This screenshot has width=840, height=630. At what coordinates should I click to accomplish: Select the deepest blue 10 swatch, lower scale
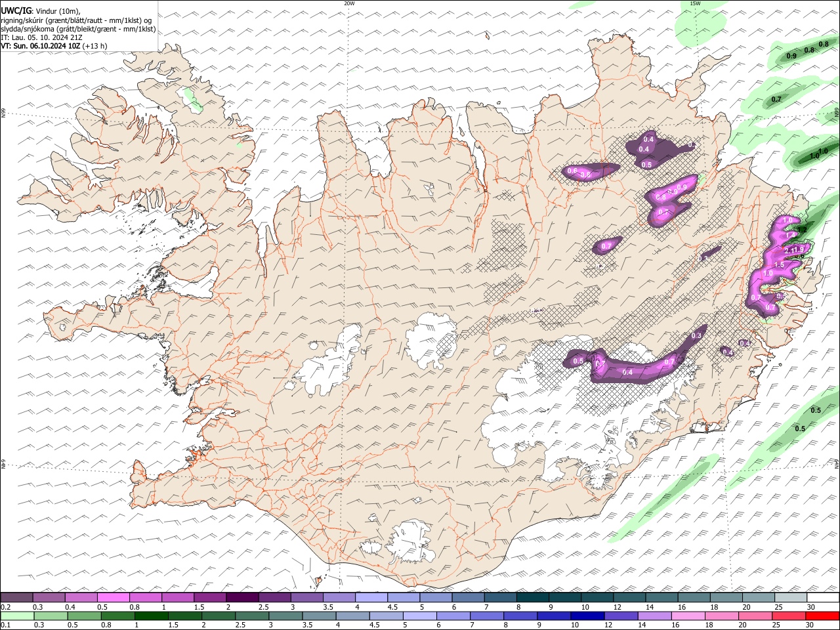point(587,616)
